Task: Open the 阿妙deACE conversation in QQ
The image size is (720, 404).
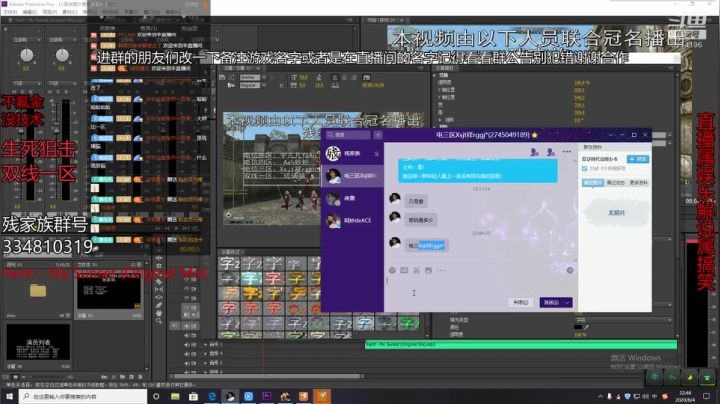Action: point(352,221)
